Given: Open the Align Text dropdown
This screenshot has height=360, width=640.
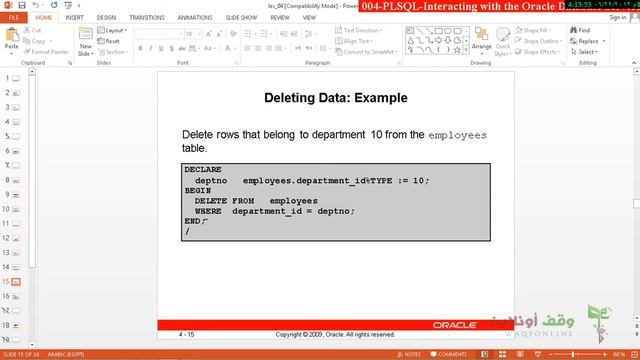Looking at the screenshot, I should click(x=354, y=41).
